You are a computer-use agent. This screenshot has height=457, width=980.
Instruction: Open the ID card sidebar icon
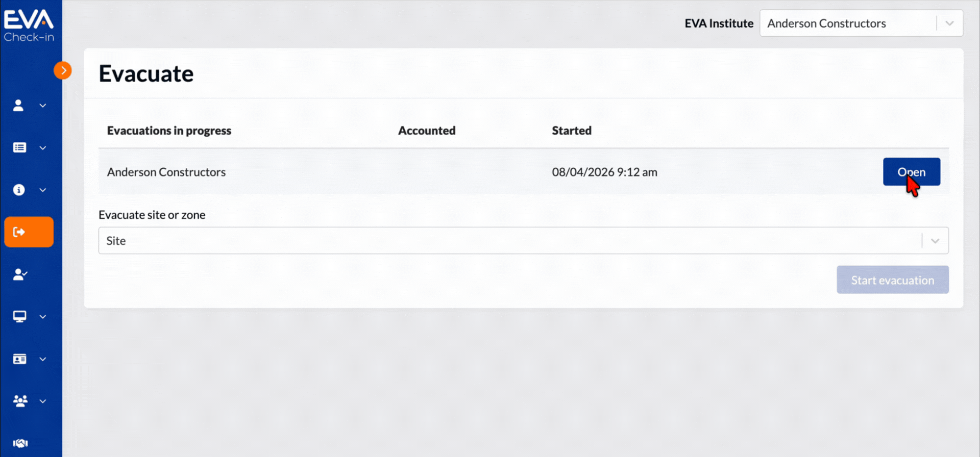pos(19,359)
